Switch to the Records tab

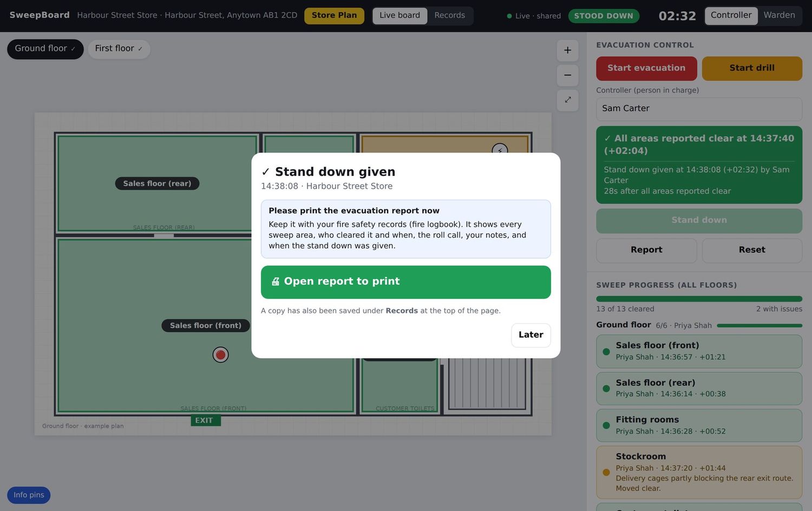(449, 16)
